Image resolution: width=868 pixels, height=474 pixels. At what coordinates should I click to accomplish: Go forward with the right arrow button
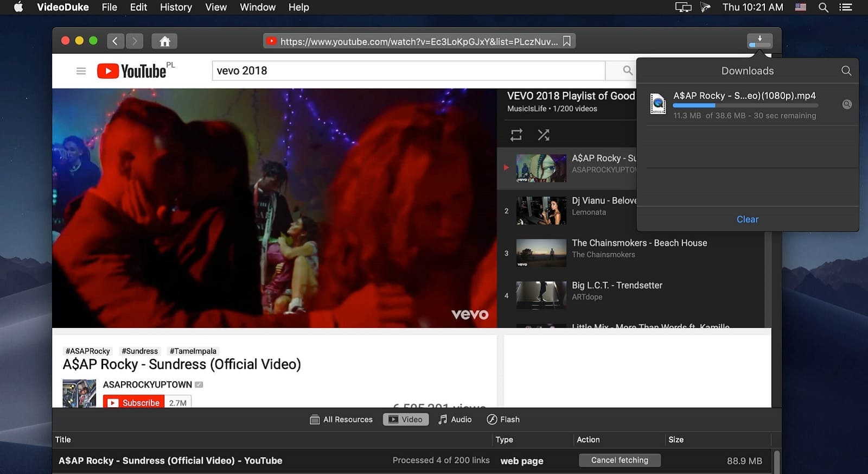[135, 41]
